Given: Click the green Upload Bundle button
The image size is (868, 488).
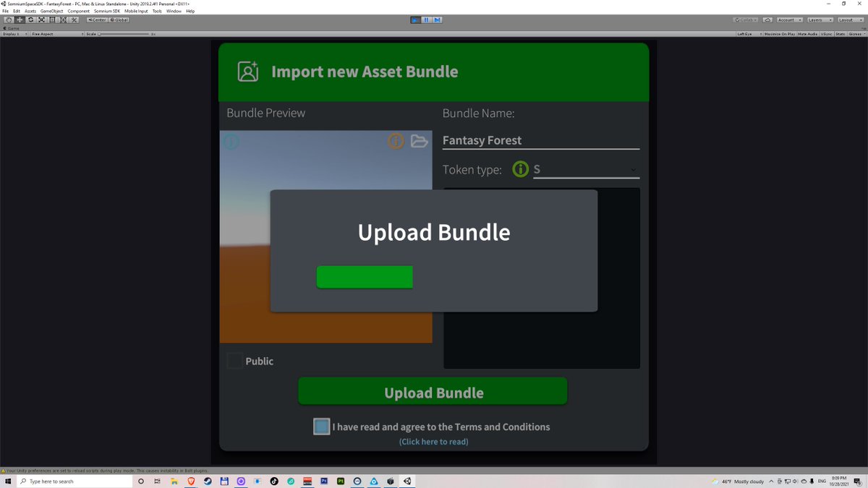Looking at the screenshot, I should pos(433,391).
